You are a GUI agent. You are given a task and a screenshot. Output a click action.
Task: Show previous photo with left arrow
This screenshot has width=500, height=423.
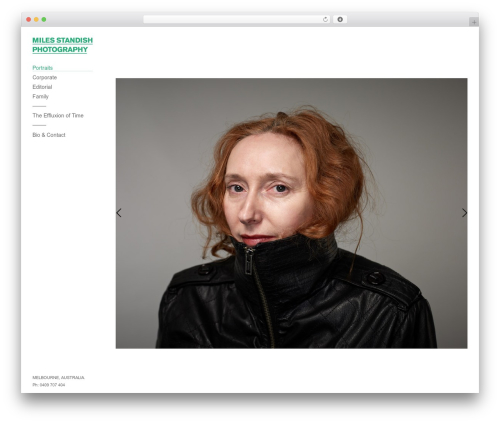119,213
